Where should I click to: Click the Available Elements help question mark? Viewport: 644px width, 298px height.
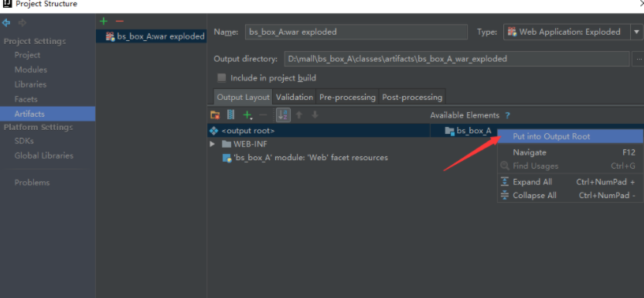(x=507, y=115)
